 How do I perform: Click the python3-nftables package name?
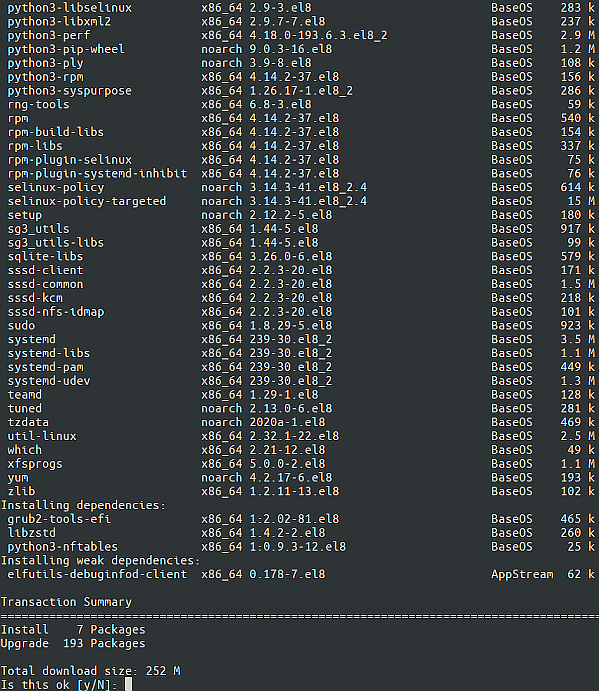[63, 547]
